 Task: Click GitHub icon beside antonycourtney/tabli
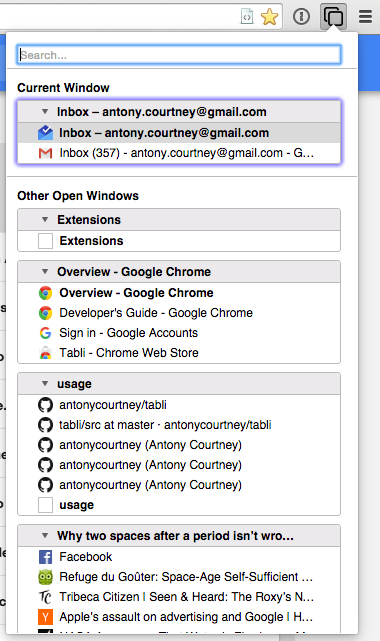[x=45, y=405]
